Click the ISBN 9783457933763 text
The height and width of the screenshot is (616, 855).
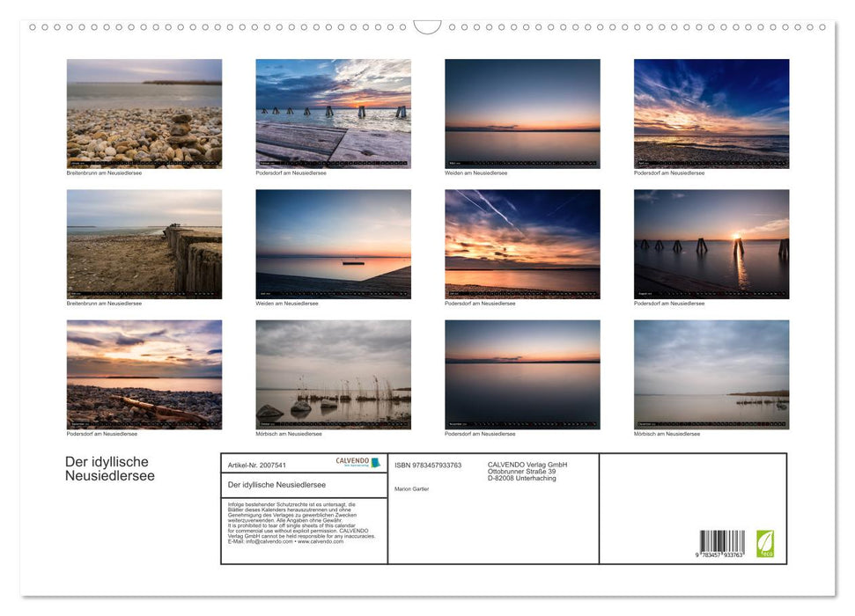coord(427,465)
